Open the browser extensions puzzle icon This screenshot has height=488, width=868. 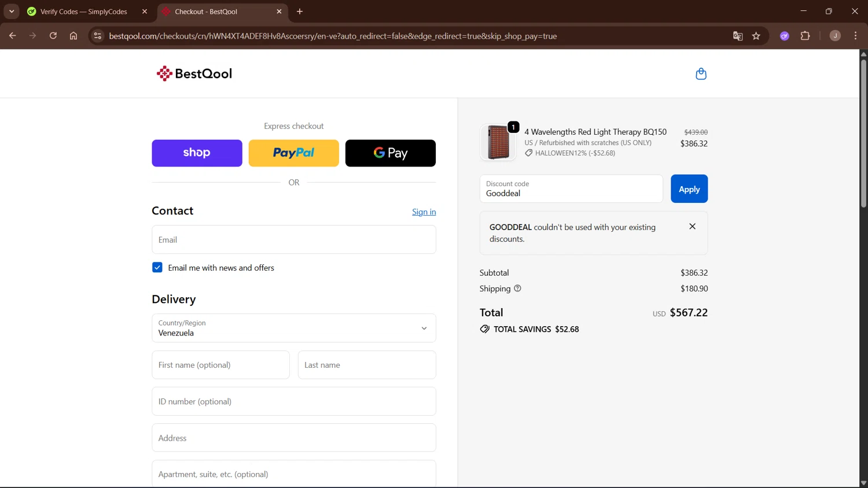[805, 36]
